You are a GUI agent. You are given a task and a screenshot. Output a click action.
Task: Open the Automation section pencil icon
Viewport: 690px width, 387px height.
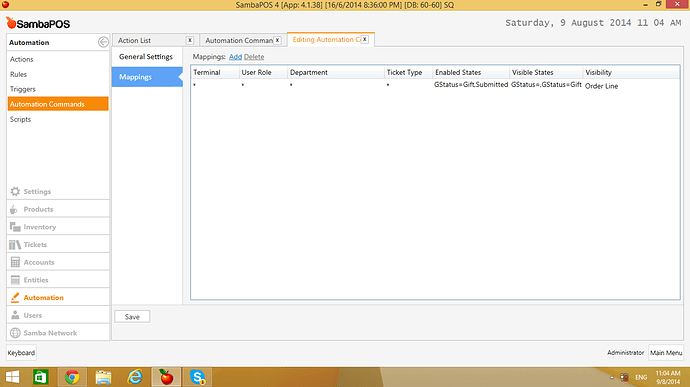[15, 298]
